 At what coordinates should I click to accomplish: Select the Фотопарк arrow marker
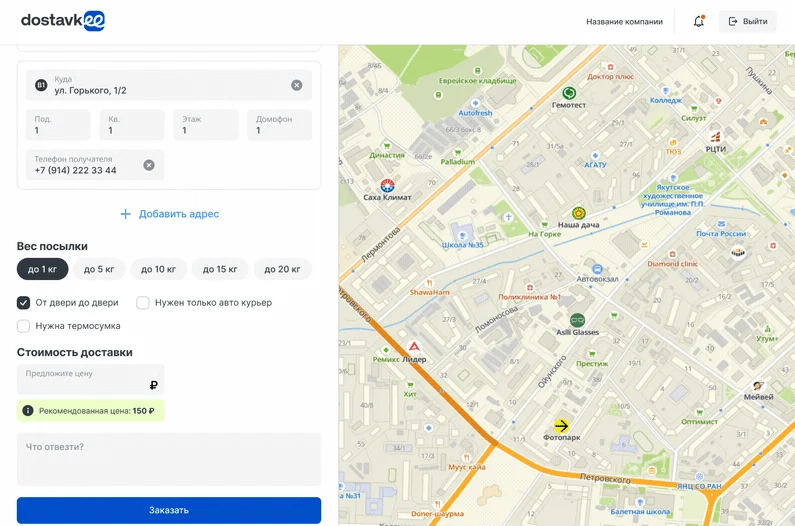[x=561, y=425]
